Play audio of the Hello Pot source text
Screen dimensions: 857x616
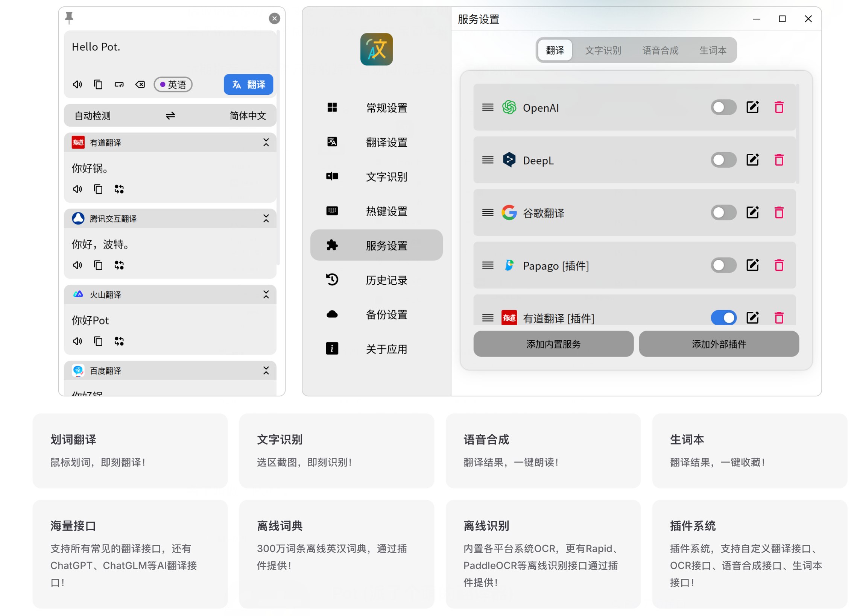[77, 84]
